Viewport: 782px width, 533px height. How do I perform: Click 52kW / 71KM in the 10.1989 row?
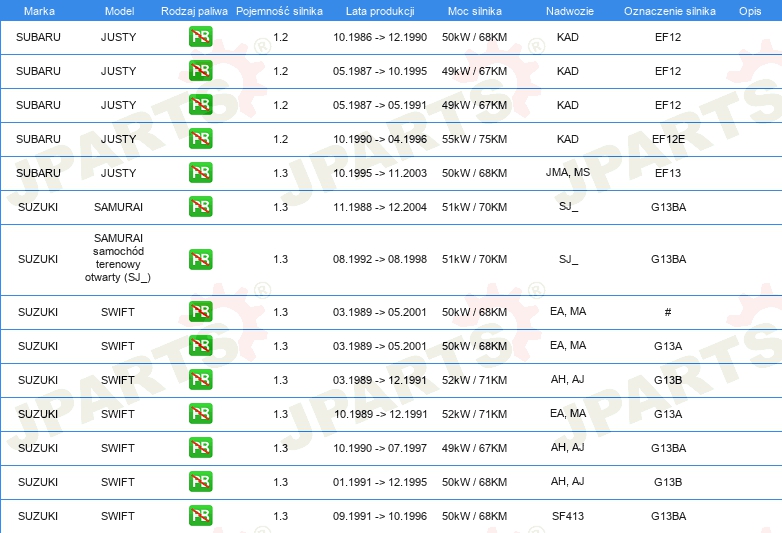pos(474,414)
